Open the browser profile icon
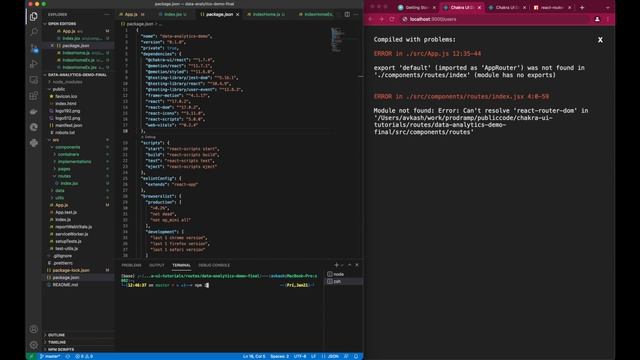The height and width of the screenshot is (360, 640). [x=597, y=19]
